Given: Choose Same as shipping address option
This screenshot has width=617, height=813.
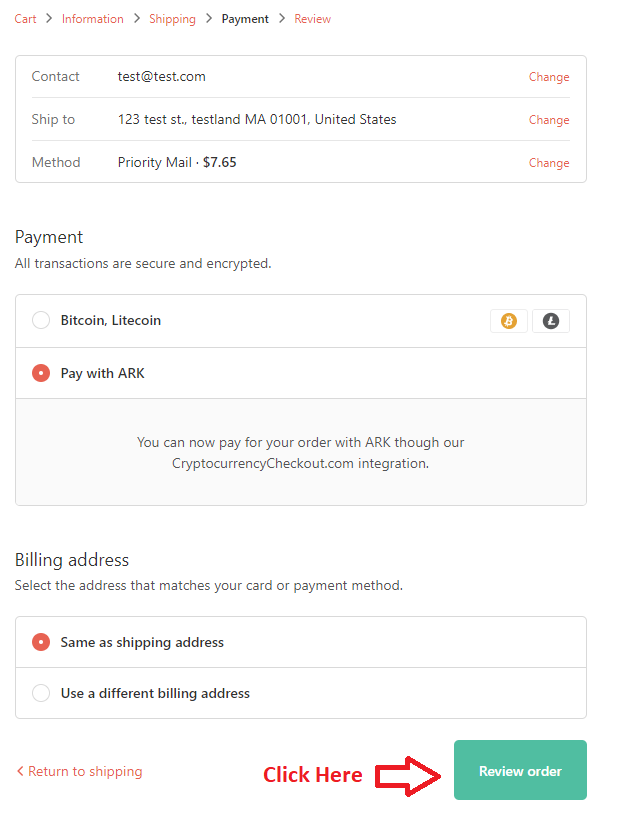Looking at the screenshot, I should coord(41,642).
